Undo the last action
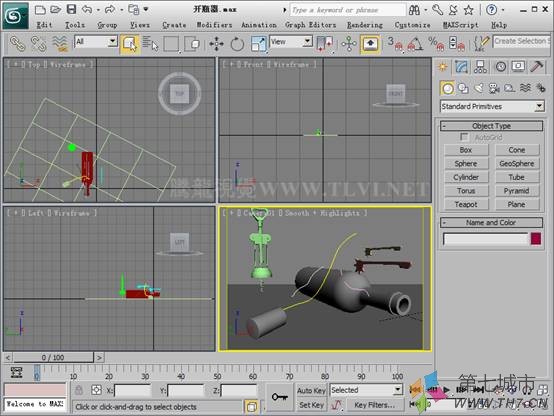 87,10
